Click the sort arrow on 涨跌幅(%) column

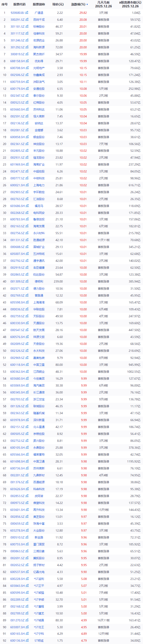[x=87, y=5]
